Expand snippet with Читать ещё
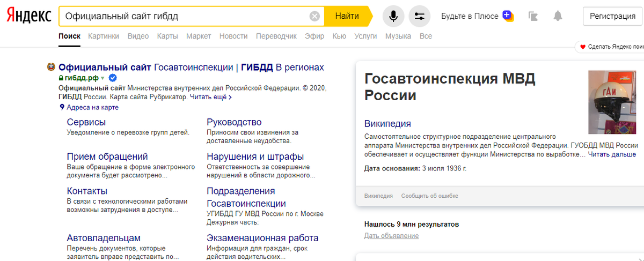 [211, 97]
